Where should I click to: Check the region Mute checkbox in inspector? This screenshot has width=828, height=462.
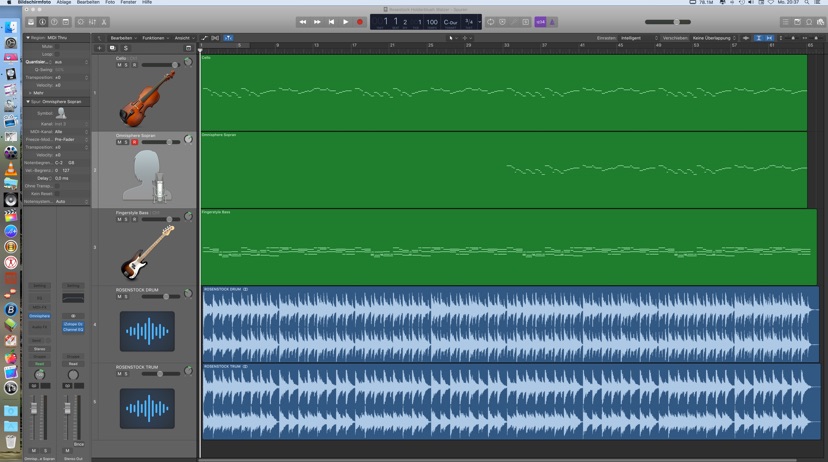57,46
